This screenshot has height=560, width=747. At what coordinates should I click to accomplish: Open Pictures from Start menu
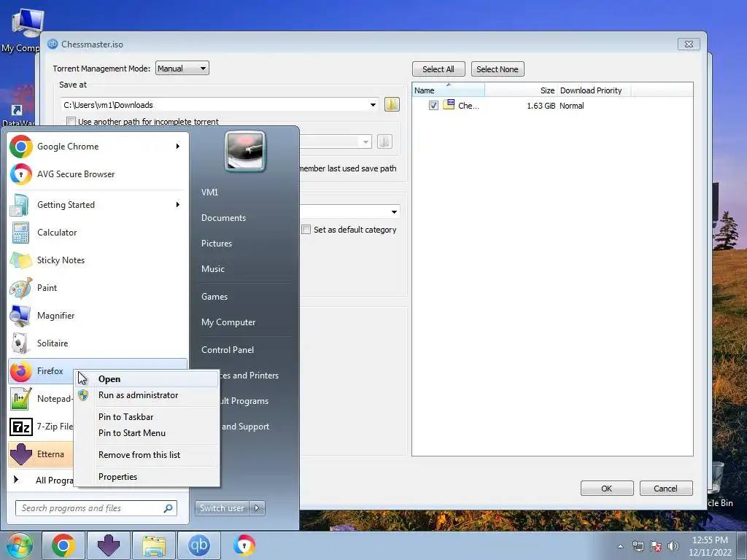216,244
